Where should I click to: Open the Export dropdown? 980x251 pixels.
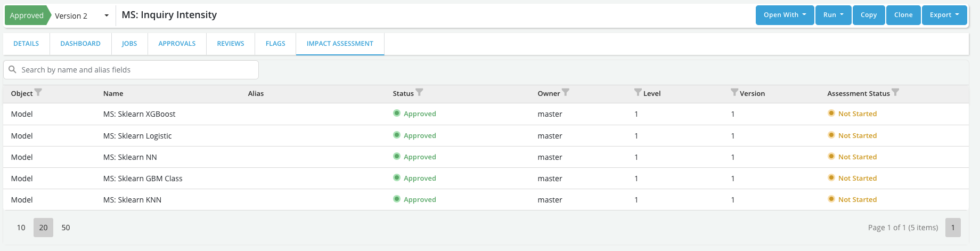(944, 15)
